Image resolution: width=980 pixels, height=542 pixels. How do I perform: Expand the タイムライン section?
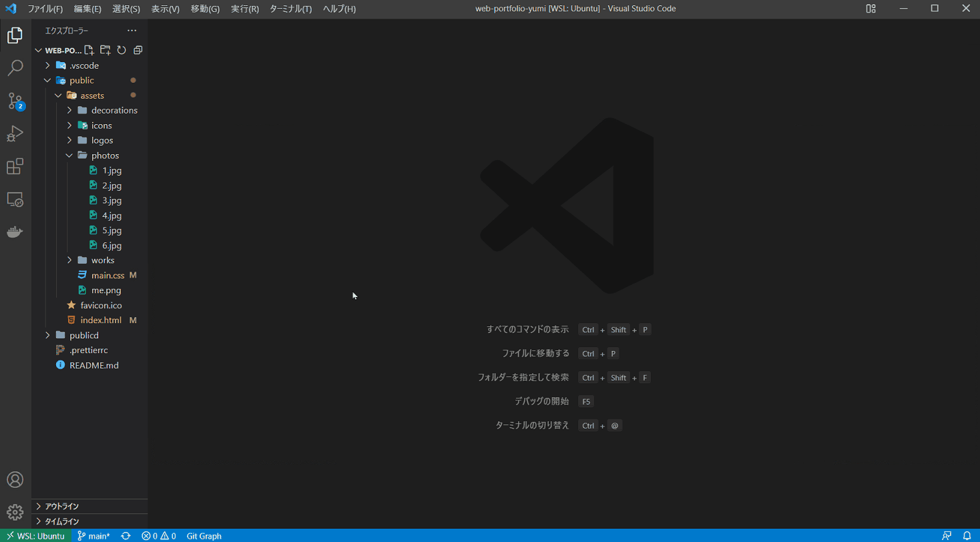click(89, 521)
